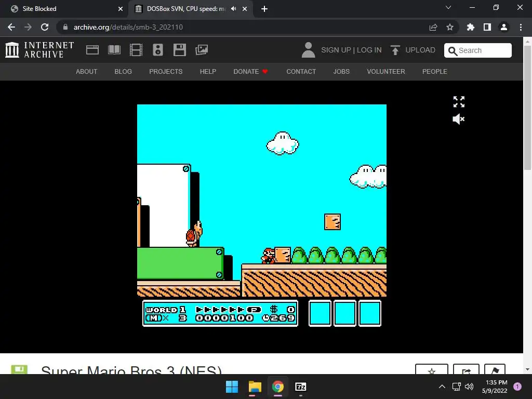The height and width of the screenshot is (399, 532).
Task: Click the Upload arrow icon
Action: point(395,50)
